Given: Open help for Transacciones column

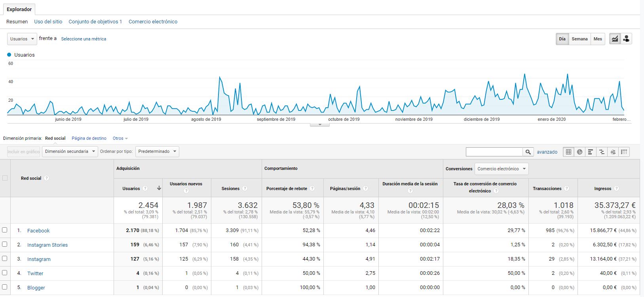Looking at the screenshot, I should pyautogui.click(x=567, y=188).
